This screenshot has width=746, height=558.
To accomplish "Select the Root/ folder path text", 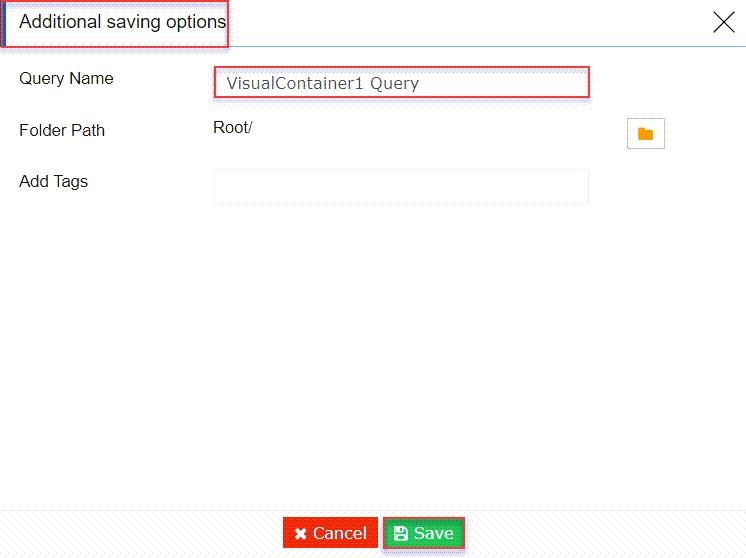I will click(x=233, y=127).
